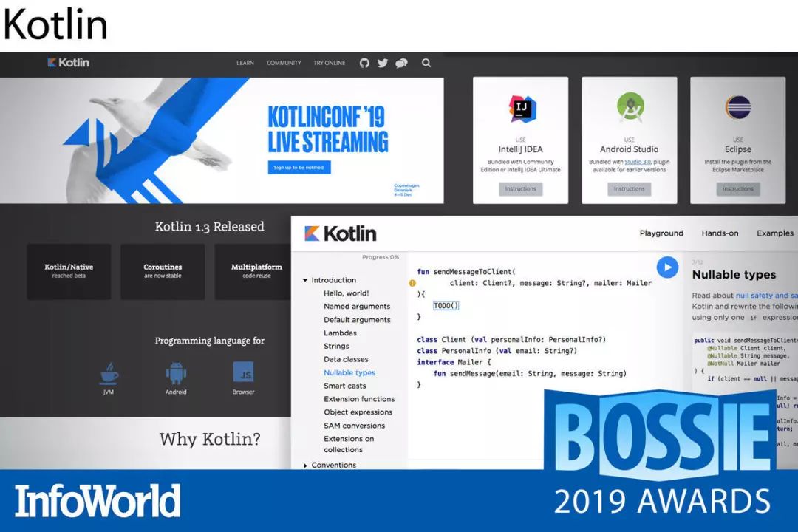Open the LEARN menu item
This screenshot has width=798, height=532.
245,64
